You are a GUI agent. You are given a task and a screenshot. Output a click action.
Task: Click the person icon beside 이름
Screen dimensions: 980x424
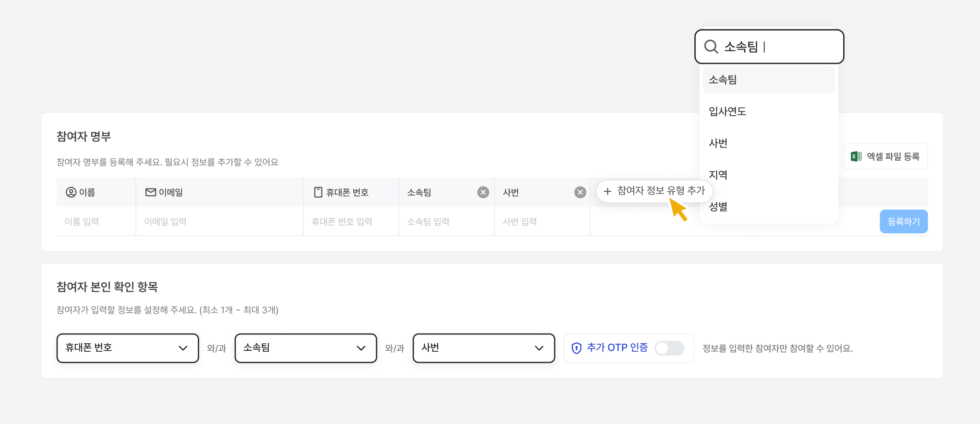pyautogui.click(x=71, y=192)
